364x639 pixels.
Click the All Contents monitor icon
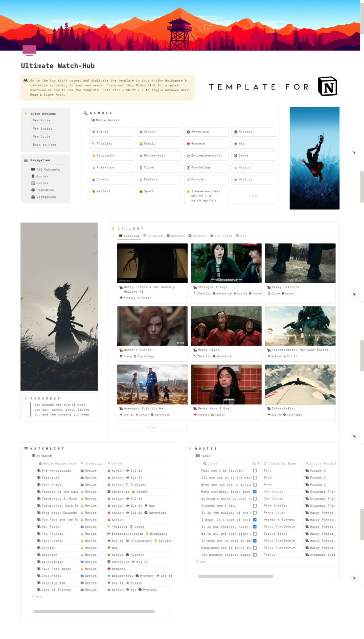pos(33,170)
